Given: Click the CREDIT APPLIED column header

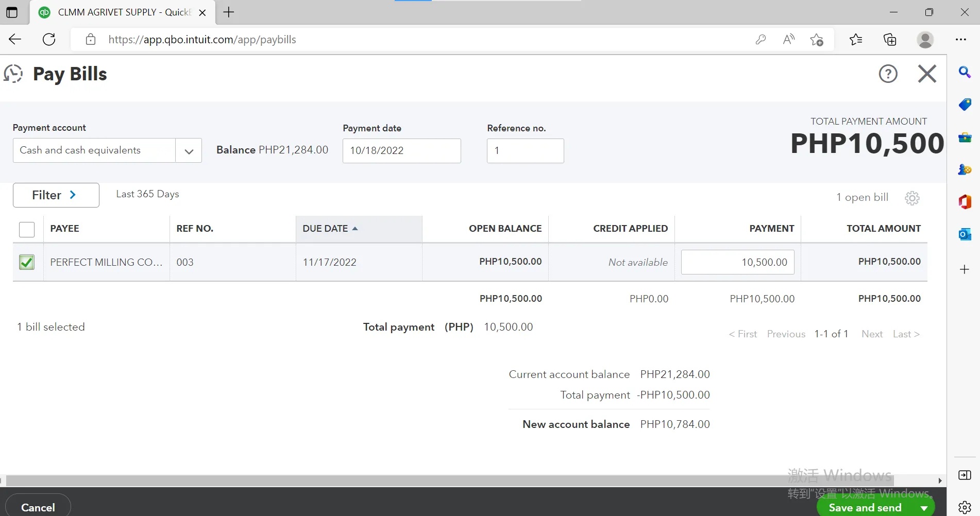Looking at the screenshot, I should [630, 229].
